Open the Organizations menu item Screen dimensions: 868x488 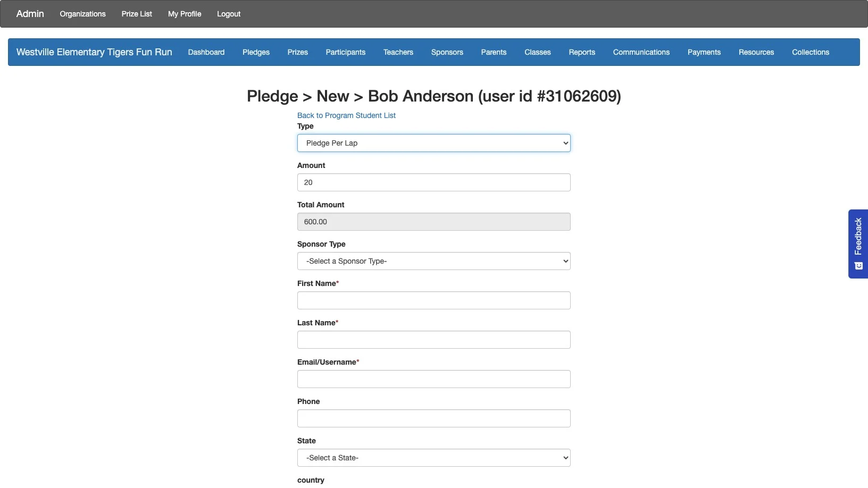[x=82, y=14]
